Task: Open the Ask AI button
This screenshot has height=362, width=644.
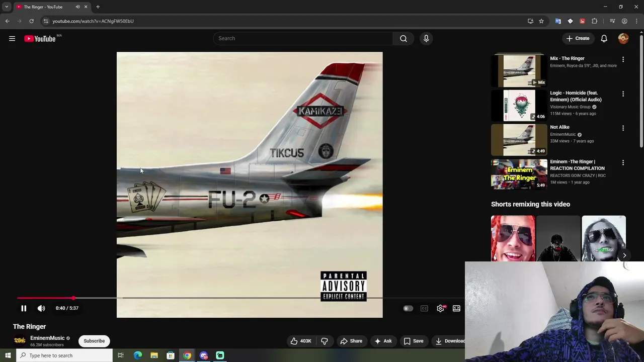Action: click(x=383, y=341)
